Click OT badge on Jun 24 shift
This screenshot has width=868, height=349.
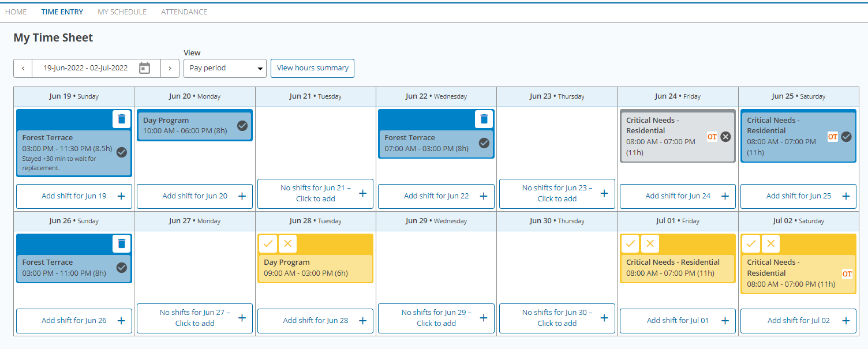click(712, 137)
